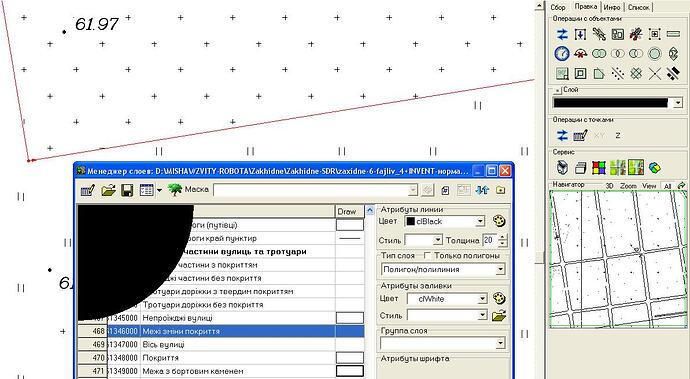Click the Толщина value field showing 20
The width and height of the screenshot is (690, 379).
click(490, 240)
